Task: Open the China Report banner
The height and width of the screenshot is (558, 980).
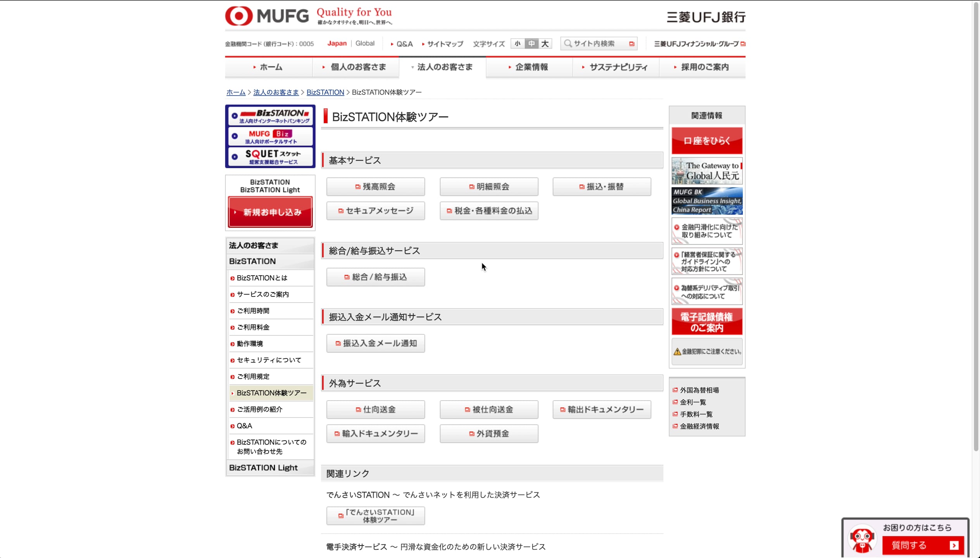Action: click(x=707, y=201)
